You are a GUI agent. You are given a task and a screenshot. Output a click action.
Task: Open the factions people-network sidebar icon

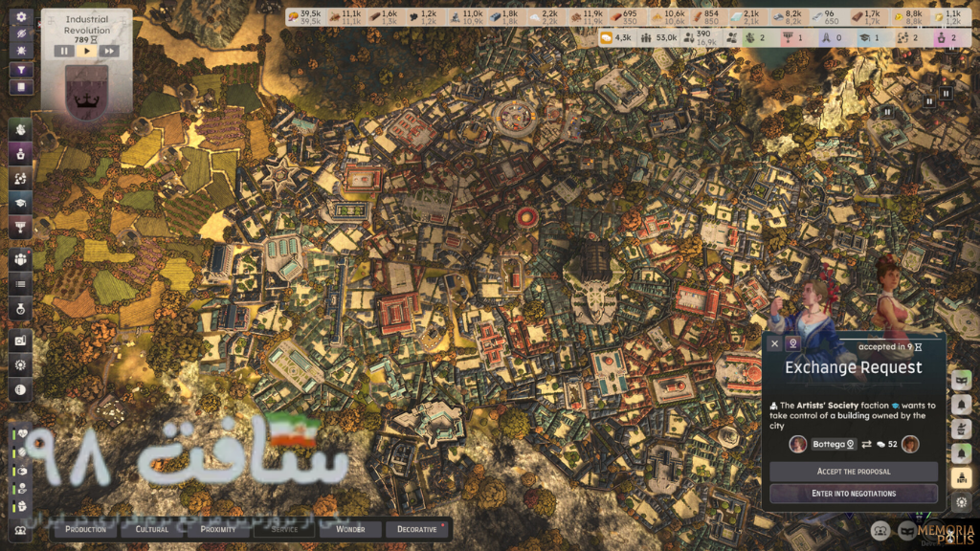point(21,179)
